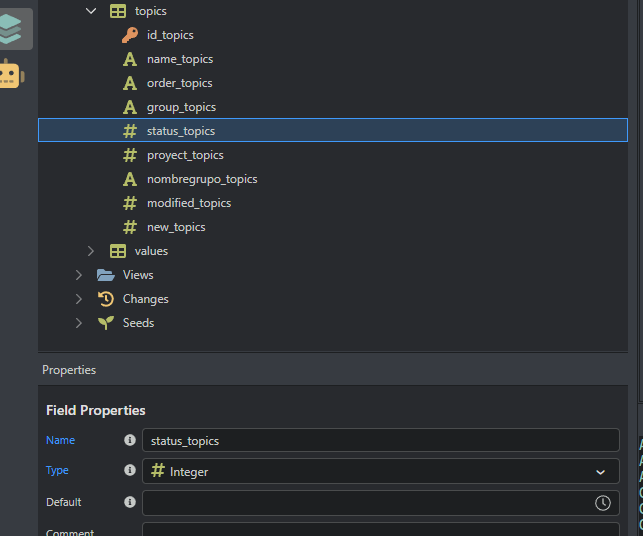Open the Type dropdown showing Integer
This screenshot has height=536, width=643.
point(380,471)
